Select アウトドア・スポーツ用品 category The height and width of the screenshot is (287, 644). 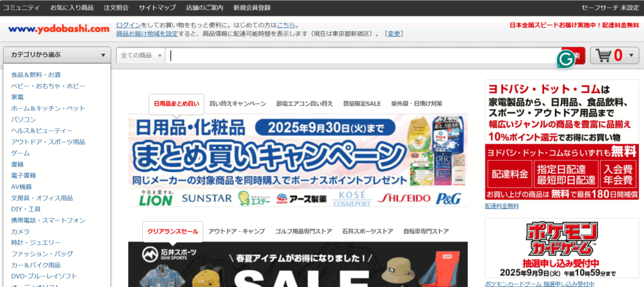48,142
